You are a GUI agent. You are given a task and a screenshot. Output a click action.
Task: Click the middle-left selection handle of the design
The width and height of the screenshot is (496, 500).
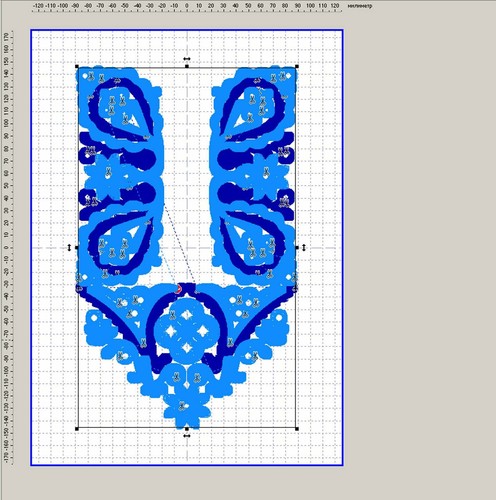pyautogui.click(x=77, y=247)
